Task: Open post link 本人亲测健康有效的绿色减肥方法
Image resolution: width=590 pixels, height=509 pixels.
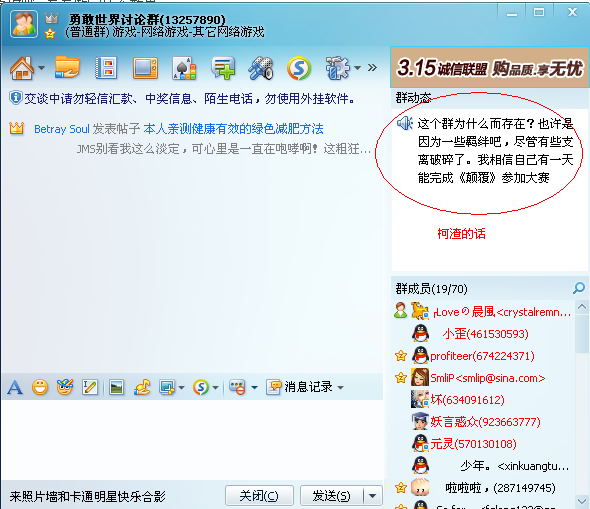Action: point(233,129)
